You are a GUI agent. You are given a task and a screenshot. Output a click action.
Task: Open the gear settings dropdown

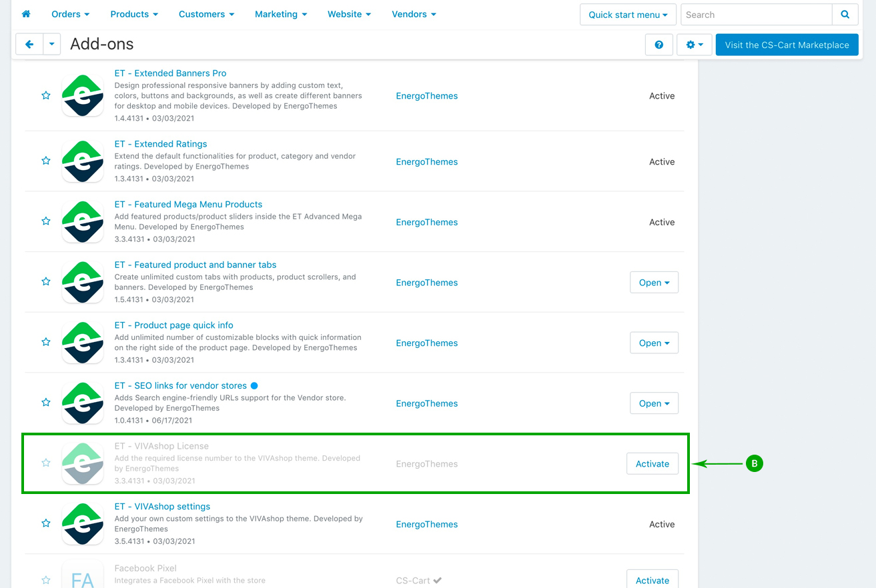click(x=694, y=45)
